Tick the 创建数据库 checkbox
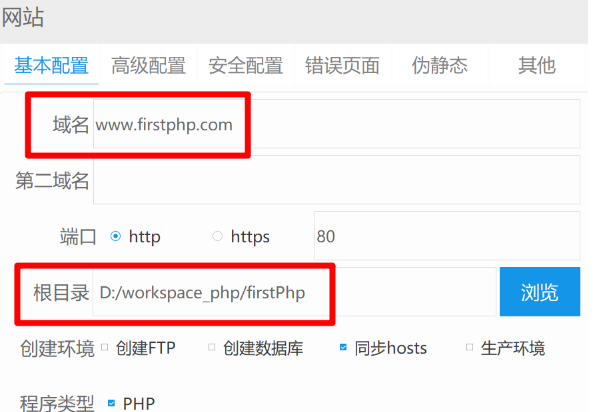The width and height of the screenshot is (616, 412). (212, 348)
